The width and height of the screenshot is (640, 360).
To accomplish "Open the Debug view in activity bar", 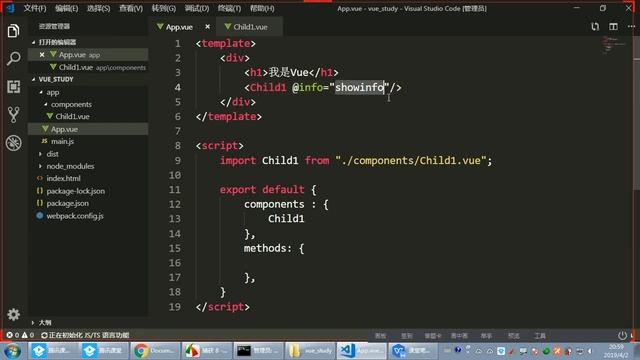I will [13, 143].
